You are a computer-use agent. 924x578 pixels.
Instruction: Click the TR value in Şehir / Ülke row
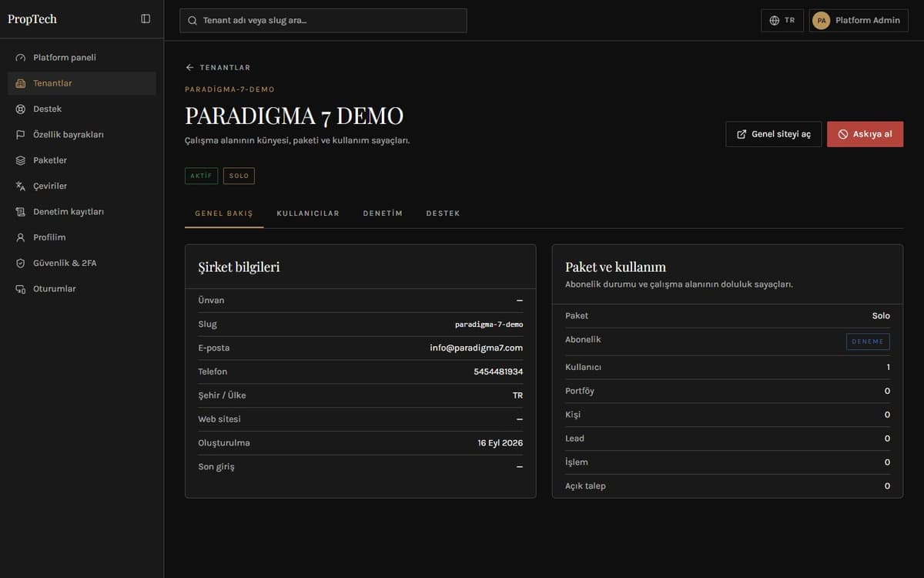517,396
